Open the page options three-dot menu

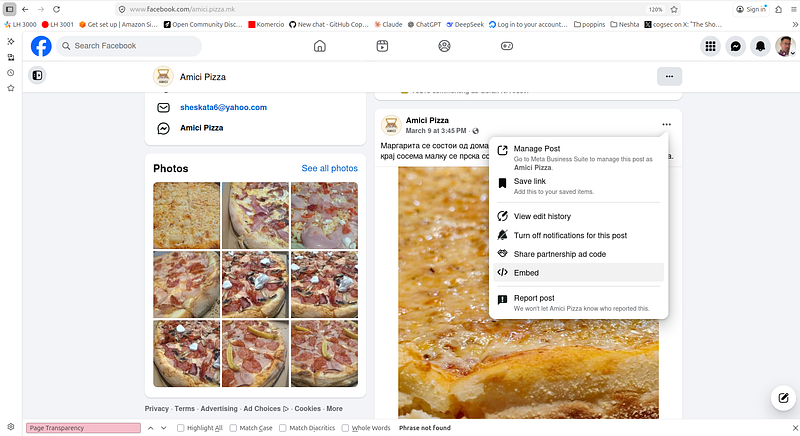click(669, 76)
